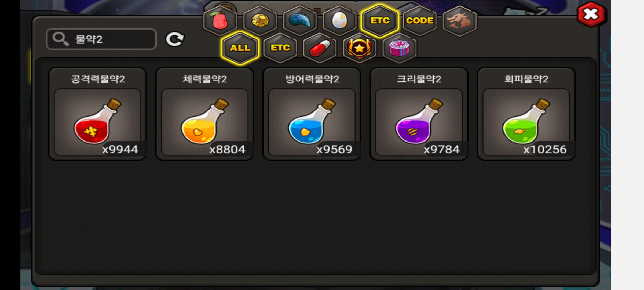Select the purple 크리물약2 potion
Viewport: 644px width, 290px height.
pyautogui.click(x=419, y=114)
